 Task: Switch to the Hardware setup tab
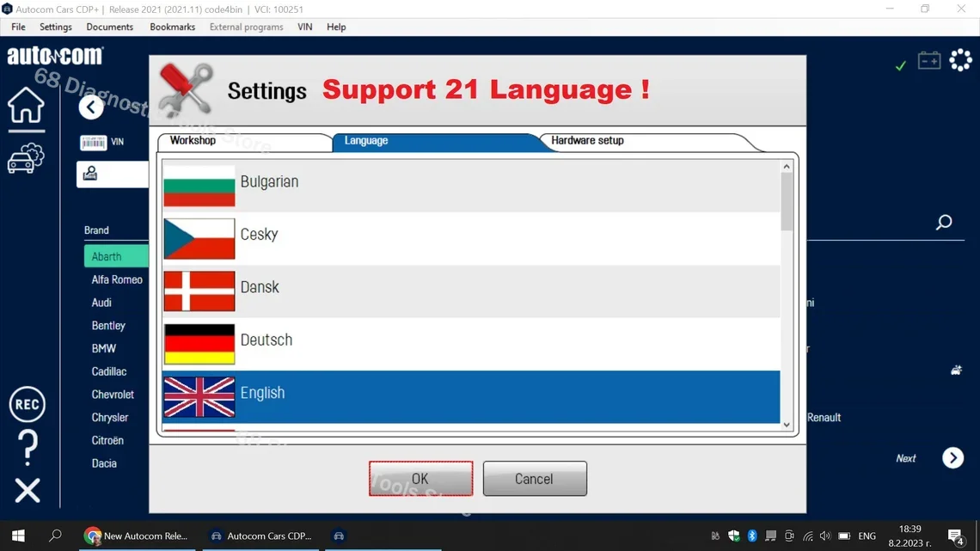tap(650, 141)
